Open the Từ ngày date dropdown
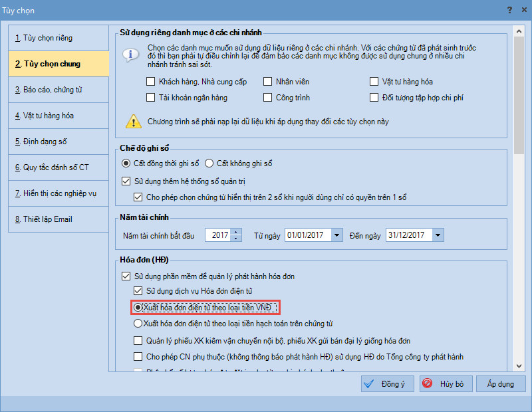 (336, 235)
